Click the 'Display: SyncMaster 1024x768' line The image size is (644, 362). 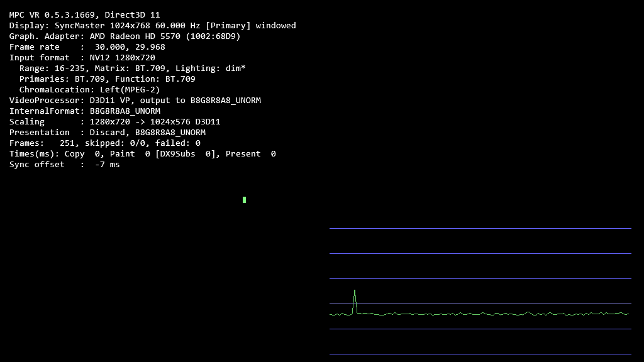click(152, 26)
